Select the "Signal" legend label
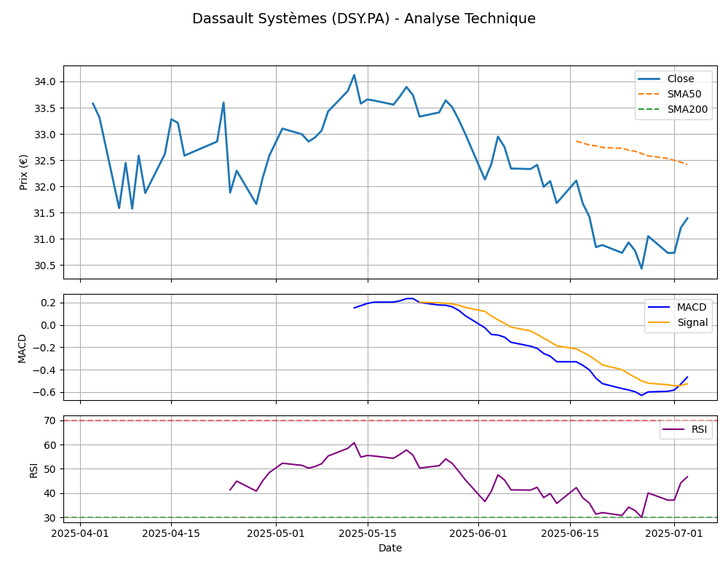This screenshot has height=582, width=728. 693,322
